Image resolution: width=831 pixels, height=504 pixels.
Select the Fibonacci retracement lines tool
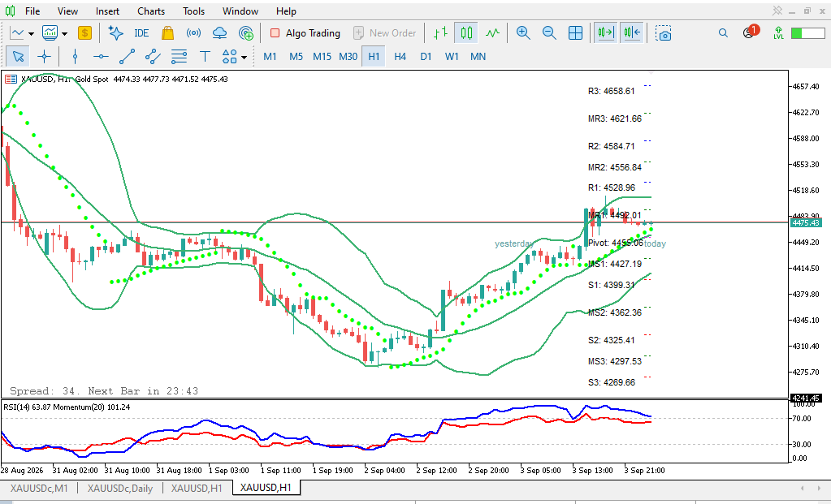(180, 56)
